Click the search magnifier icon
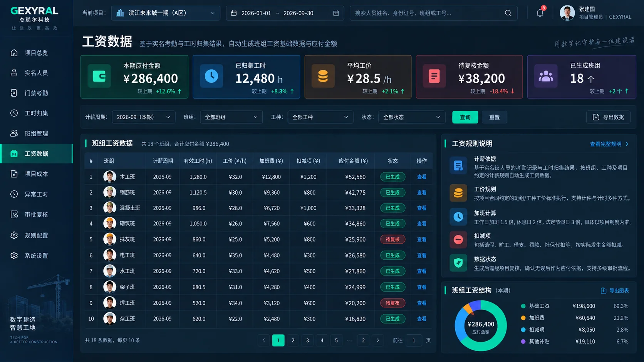The height and width of the screenshot is (362, 644). [508, 13]
